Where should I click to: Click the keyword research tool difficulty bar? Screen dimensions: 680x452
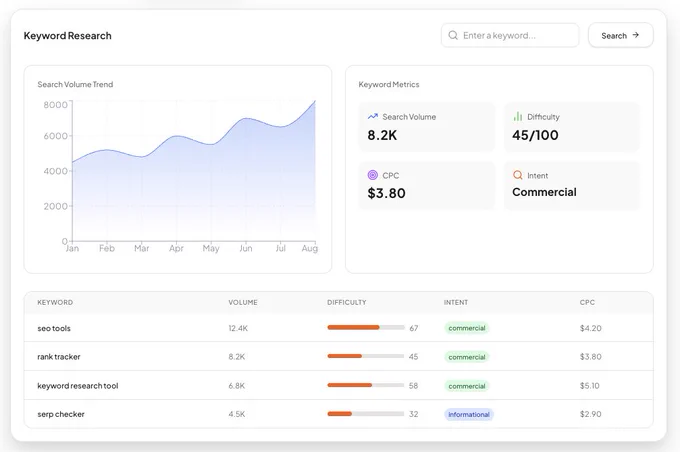pos(366,385)
